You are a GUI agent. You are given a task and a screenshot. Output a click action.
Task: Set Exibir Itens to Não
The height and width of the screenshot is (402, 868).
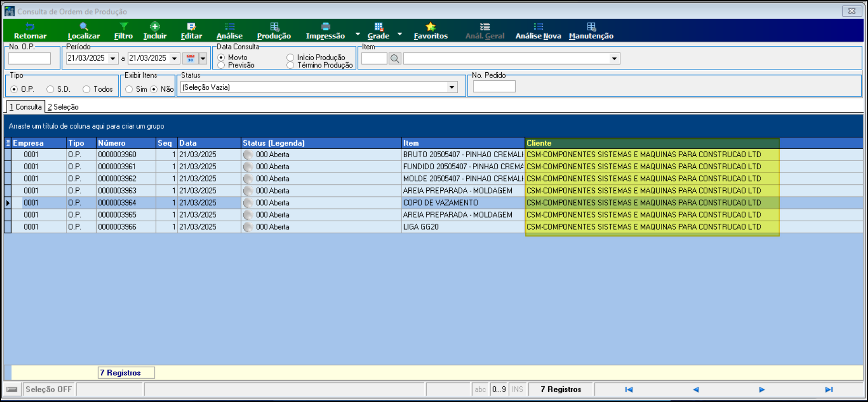[154, 89]
